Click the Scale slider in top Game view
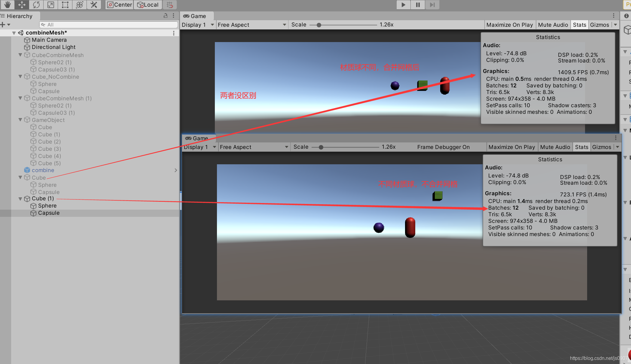631x364 pixels. coord(319,25)
